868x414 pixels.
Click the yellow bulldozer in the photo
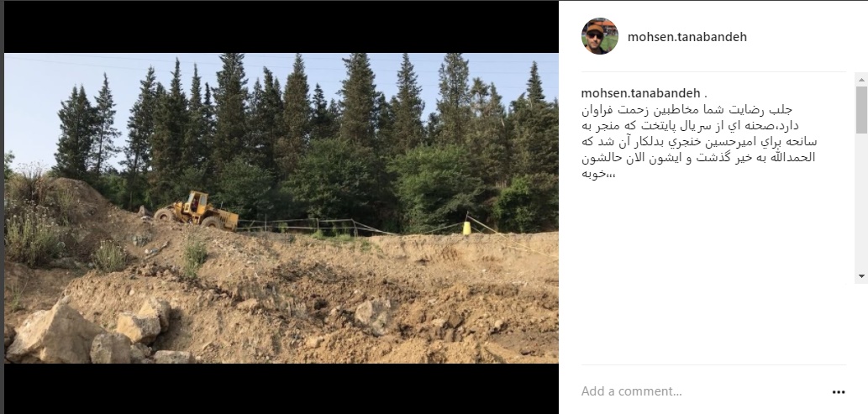pos(197,210)
